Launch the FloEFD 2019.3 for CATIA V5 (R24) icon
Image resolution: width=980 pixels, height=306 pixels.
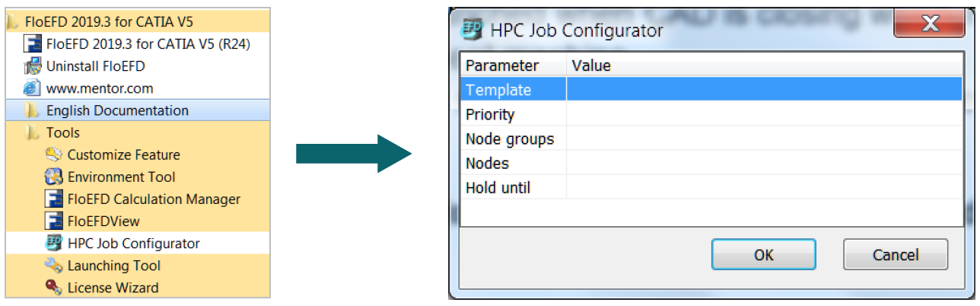pyautogui.click(x=32, y=44)
